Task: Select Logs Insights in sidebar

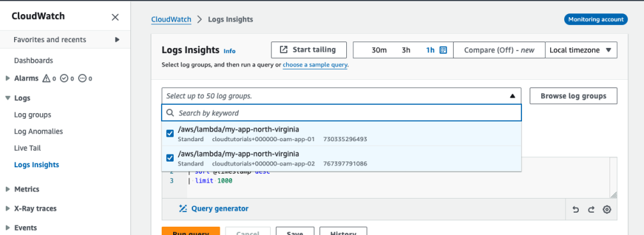Action: tap(36, 165)
